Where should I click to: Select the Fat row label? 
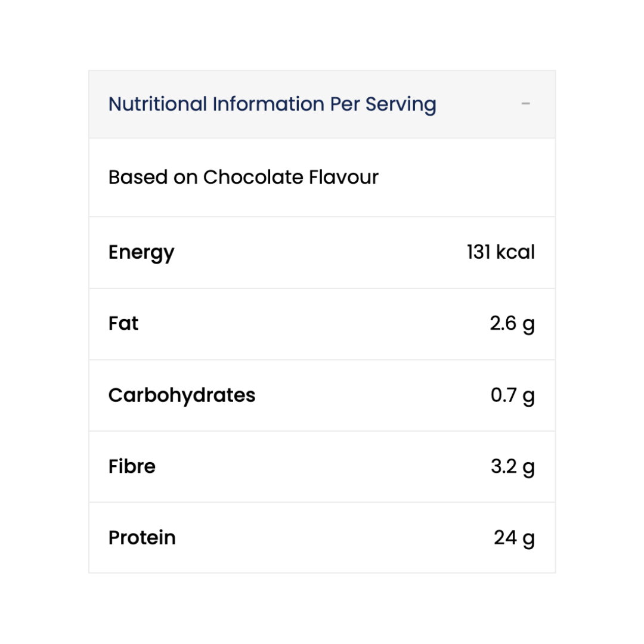tap(123, 323)
